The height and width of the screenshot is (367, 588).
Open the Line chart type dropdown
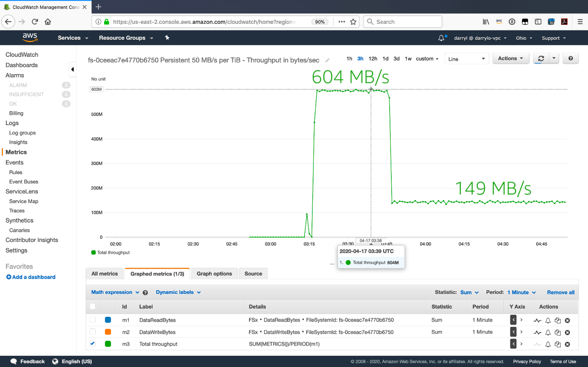tap(466, 58)
